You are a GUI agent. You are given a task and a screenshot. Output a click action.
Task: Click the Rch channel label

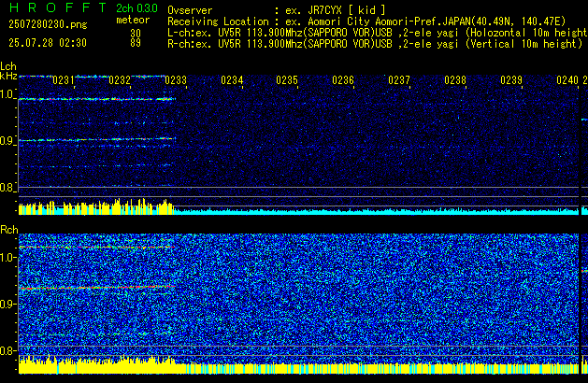pos(9,230)
